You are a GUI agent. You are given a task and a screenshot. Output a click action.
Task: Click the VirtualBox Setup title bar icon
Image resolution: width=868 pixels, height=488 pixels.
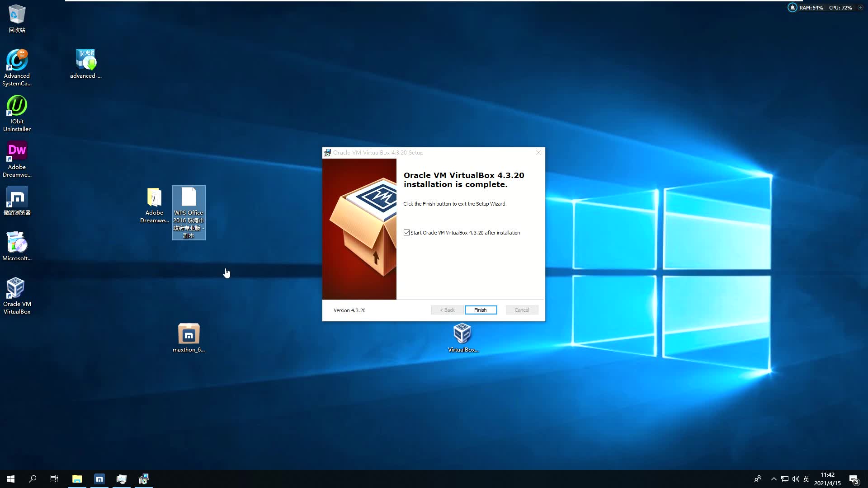(327, 153)
